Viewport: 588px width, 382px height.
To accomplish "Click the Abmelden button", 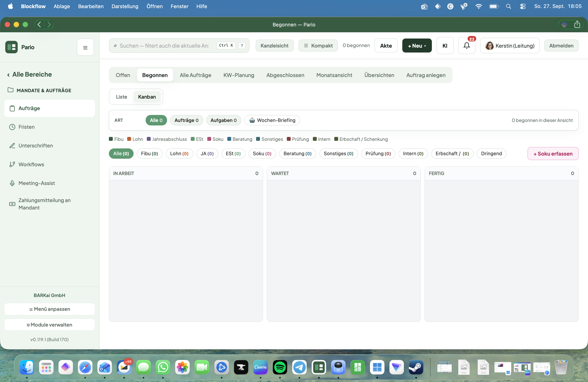I will 561,46.
